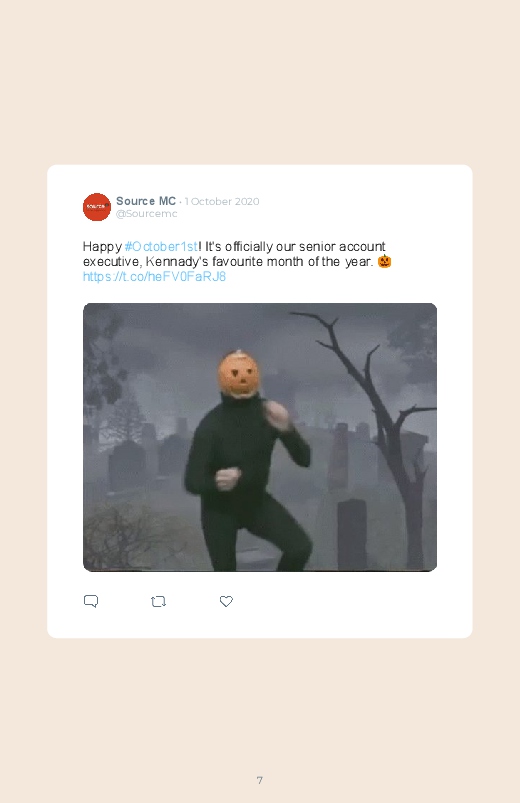The height and width of the screenshot is (803, 520).
Task: Click the reply speech bubble icon
Action: pos(91,601)
